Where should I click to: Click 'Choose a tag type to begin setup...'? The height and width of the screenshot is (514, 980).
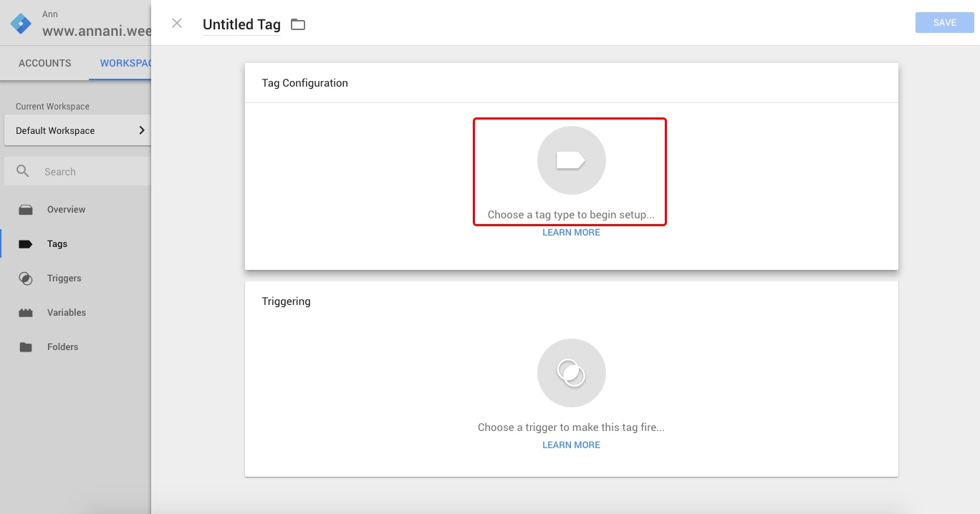click(x=571, y=215)
